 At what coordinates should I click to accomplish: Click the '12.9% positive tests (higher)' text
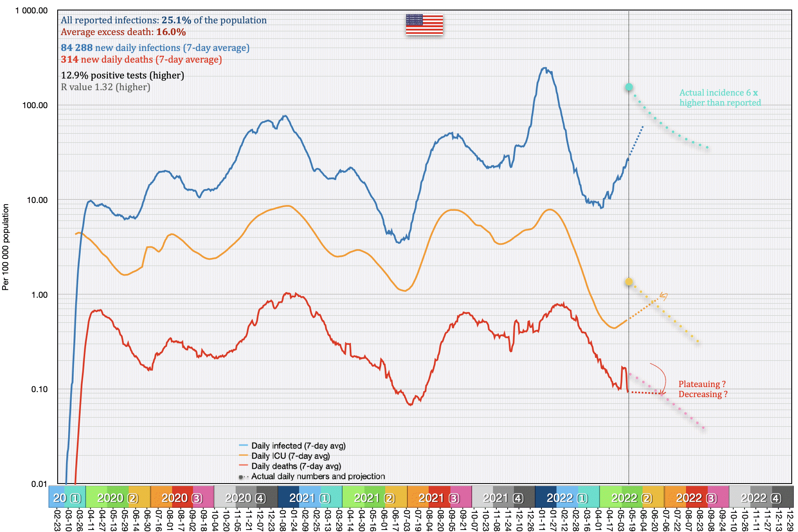coord(122,75)
